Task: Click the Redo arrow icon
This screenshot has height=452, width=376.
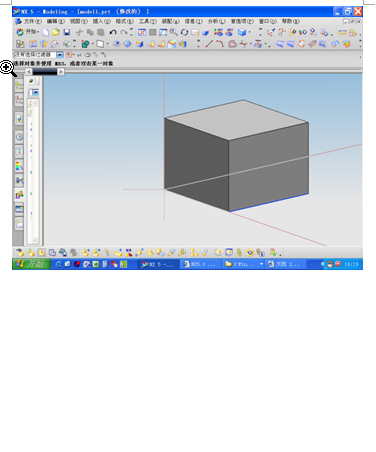Action: tap(124, 32)
